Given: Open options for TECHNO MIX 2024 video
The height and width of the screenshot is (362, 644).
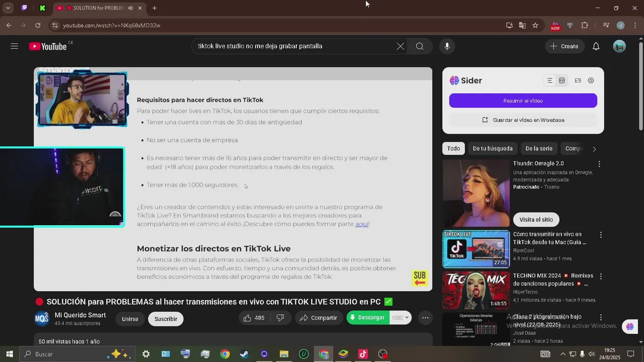Looking at the screenshot, I should (x=600, y=276).
